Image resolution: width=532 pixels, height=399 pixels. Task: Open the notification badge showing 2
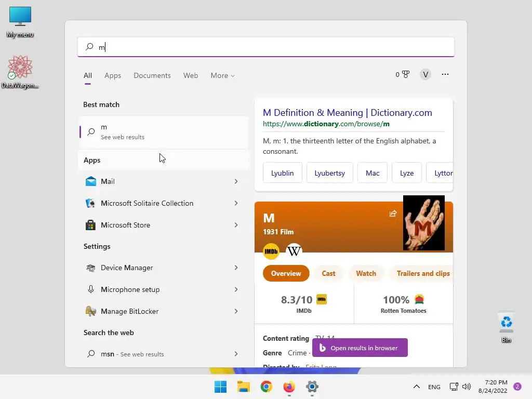click(517, 387)
